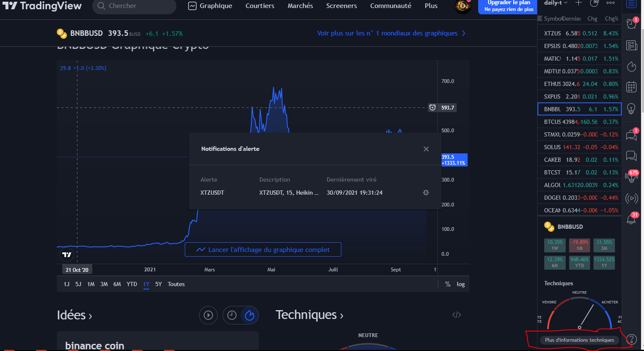Open help center question mark icon
This screenshot has height=351, width=644.
pyautogui.click(x=631, y=339)
